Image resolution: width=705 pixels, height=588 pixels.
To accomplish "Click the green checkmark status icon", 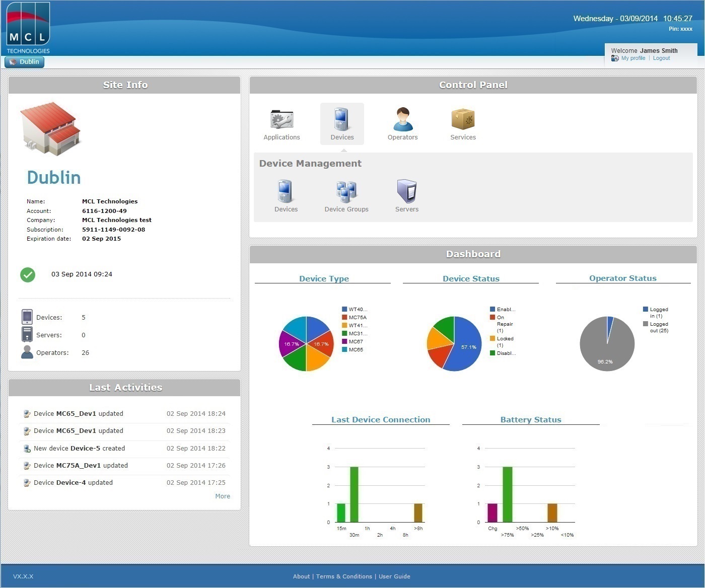I will 28,274.
